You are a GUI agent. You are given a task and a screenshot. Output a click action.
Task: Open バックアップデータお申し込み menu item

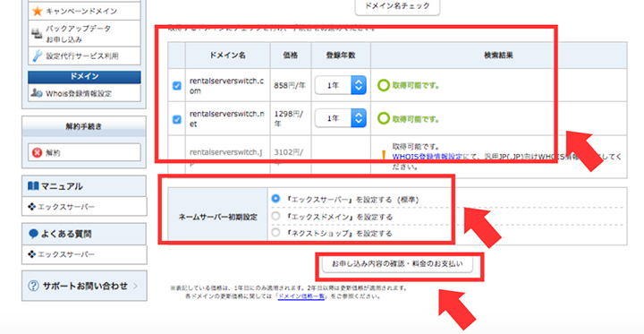coord(84,34)
